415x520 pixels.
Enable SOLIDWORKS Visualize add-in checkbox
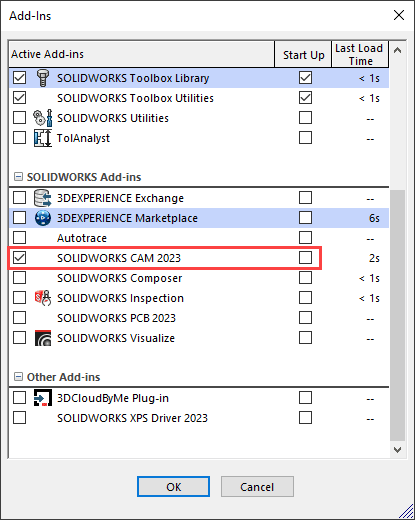(x=19, y=338)
